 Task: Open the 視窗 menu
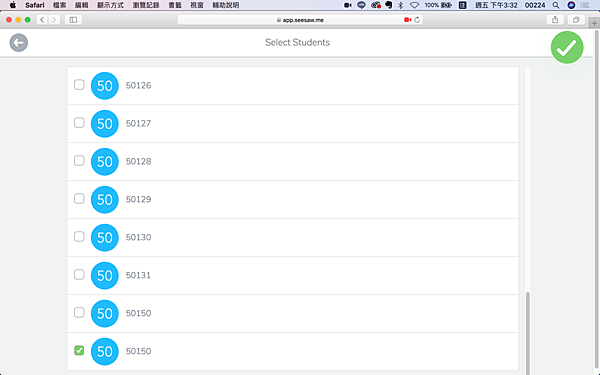point(197,5)
